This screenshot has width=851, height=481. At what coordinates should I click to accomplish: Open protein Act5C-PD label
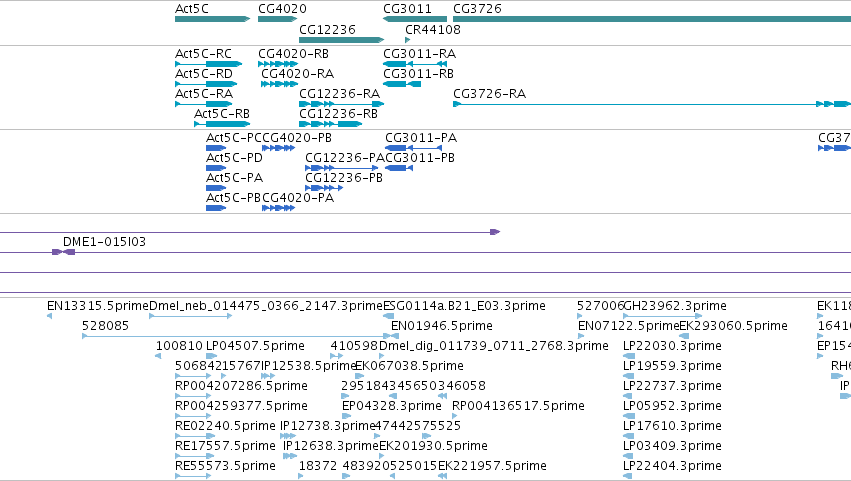[x=234, y=158]
